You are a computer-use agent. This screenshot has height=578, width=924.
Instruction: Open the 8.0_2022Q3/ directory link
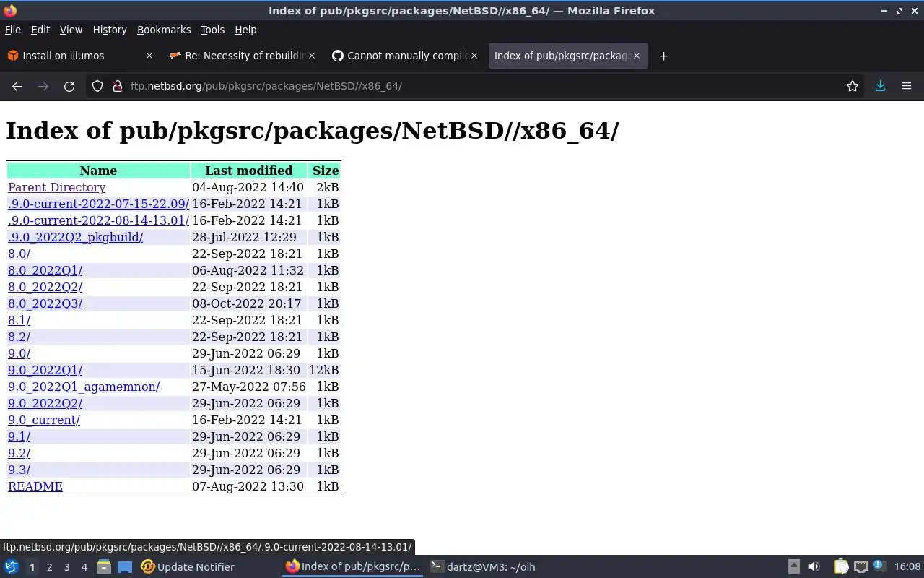point(45,303)
